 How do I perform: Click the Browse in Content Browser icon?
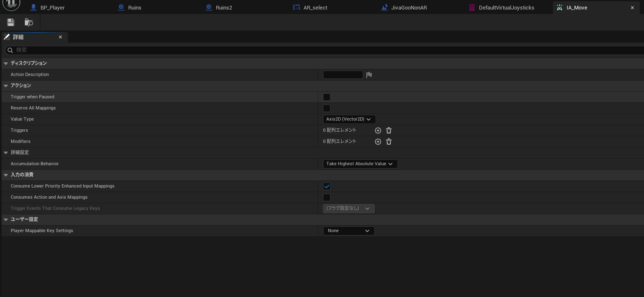point(29,22)
